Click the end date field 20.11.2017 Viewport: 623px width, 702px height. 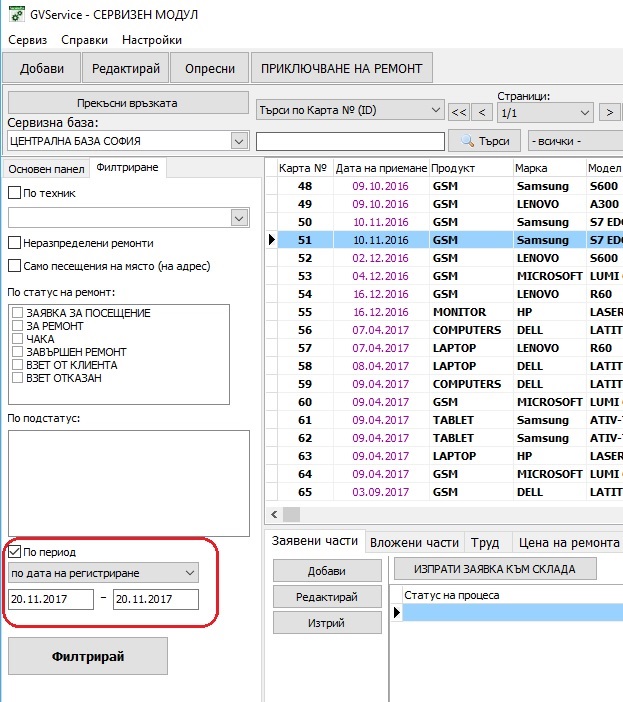(x=156, y=599)
